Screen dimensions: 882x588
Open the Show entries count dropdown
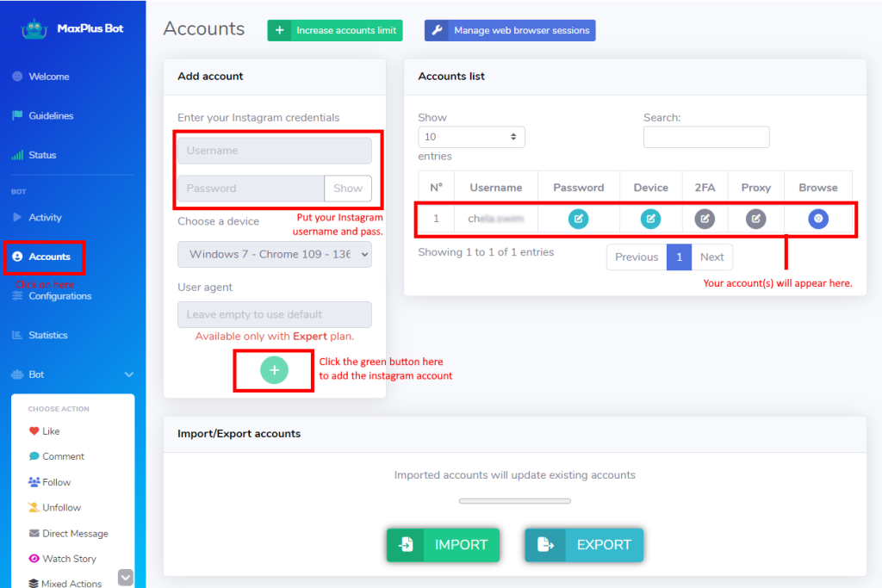pyautogui.click(x=471, y=137)
